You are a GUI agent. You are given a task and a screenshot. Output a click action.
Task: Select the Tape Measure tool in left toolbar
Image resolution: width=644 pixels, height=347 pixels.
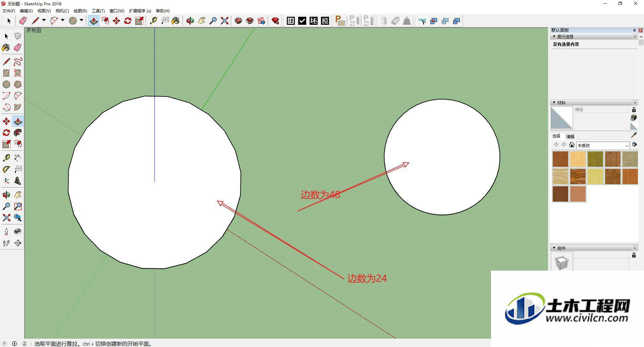6,158
